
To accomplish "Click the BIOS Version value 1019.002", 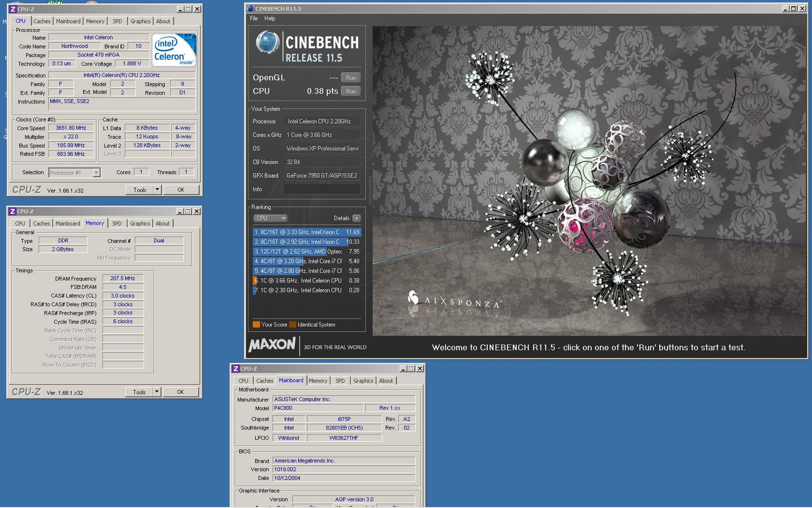I will coord(344,470).
